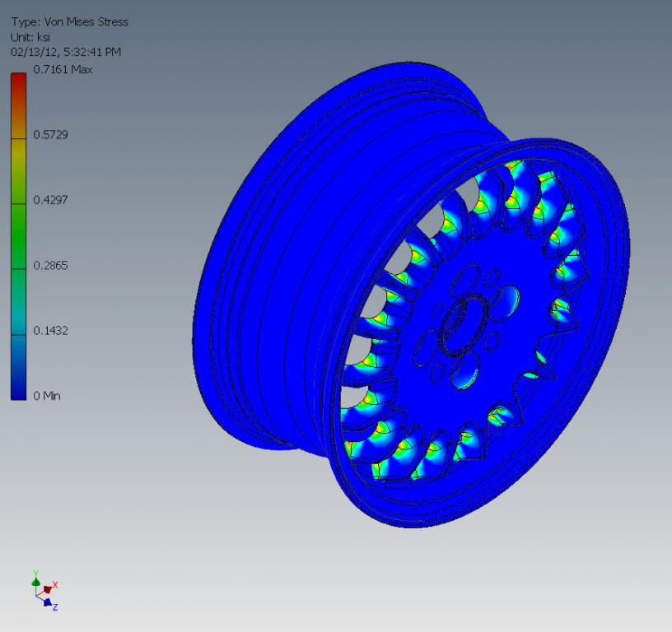Click the 'Unit: ksi' label
672x632 pixels.
30,37
